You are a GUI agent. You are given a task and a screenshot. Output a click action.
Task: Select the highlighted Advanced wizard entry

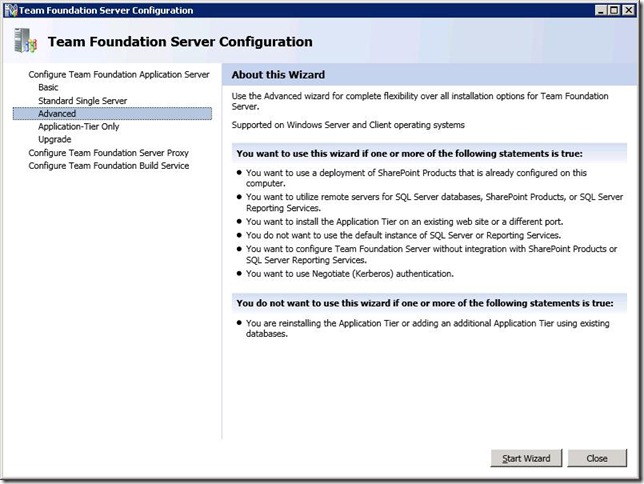(57, 114)
